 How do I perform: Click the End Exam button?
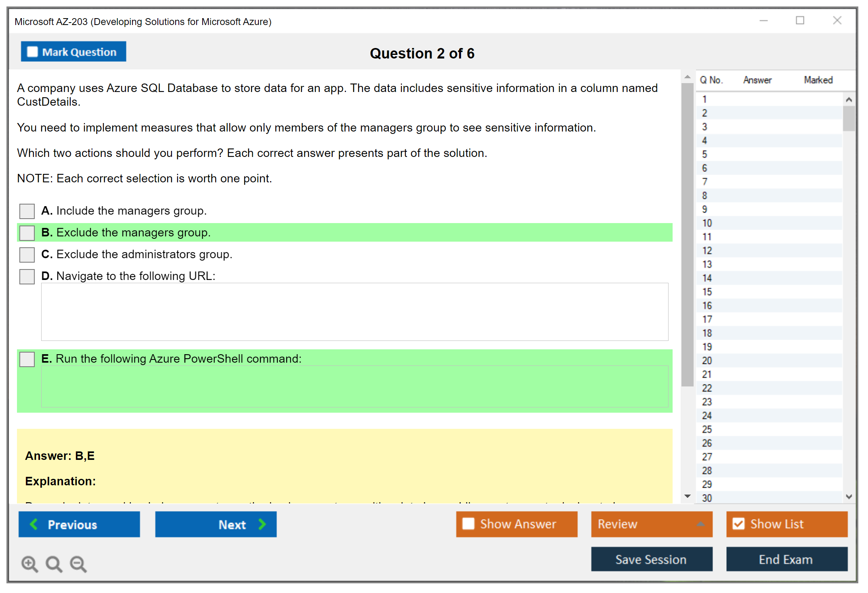coord(786,559)
